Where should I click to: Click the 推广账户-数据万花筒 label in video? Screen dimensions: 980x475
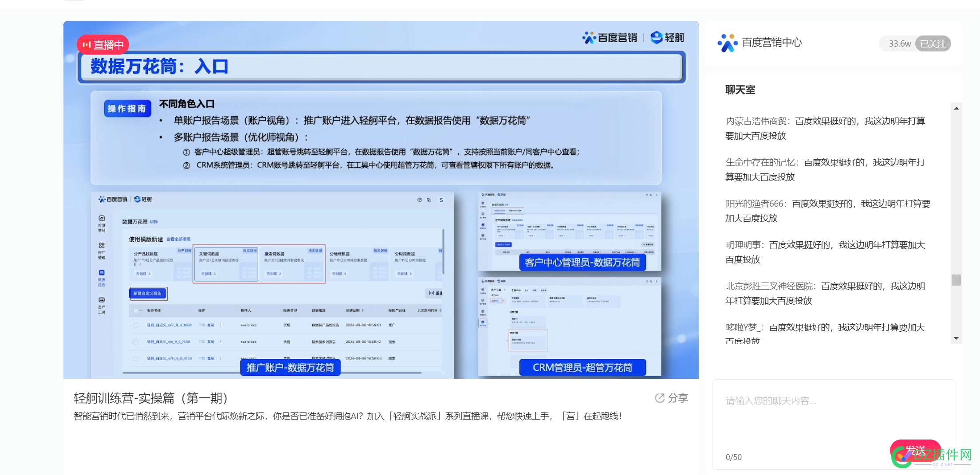pyautogui.click(x=290, y=367)
